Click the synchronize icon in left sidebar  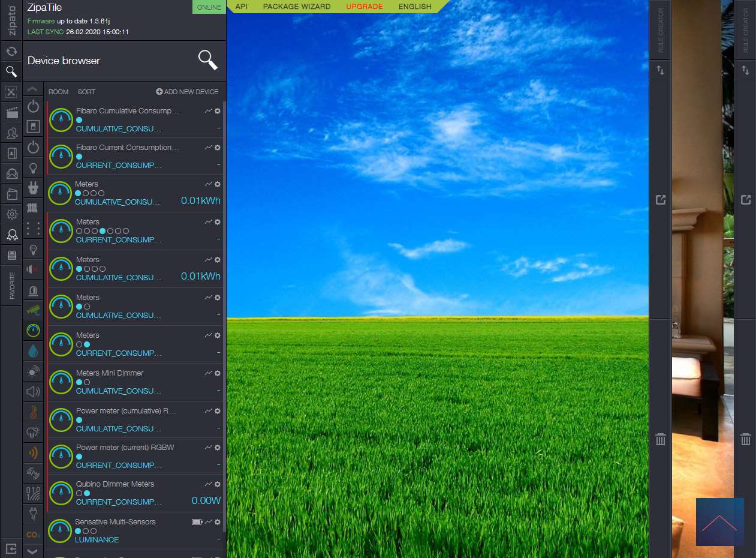pyautogui.click(x=11, y=52)
